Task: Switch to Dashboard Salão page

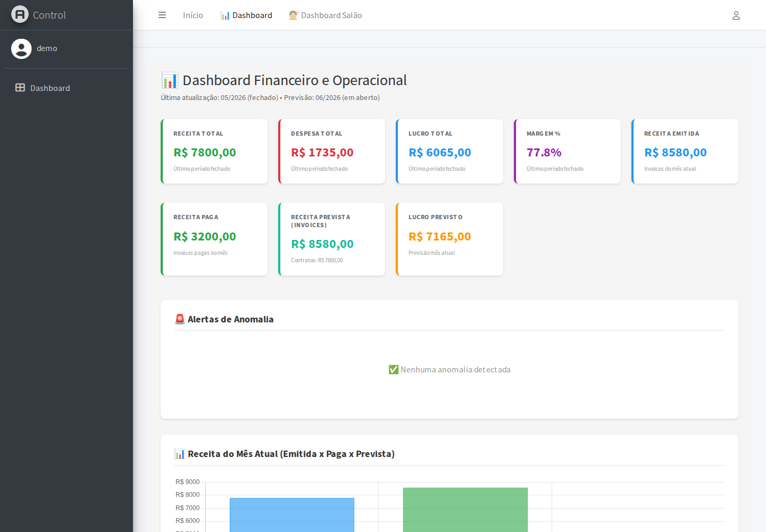Action: tap(326, 15)
